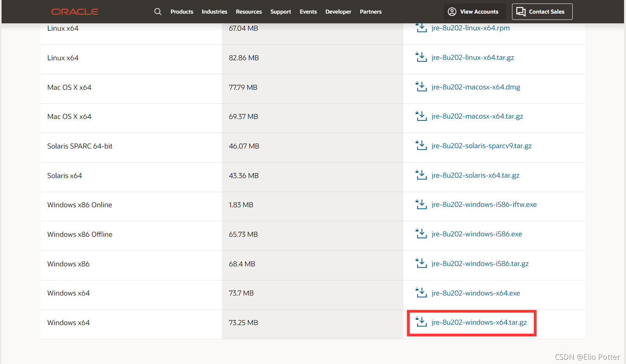Click download icon for jre-8u202-macosx-x64.tar.gz
Screen dimensions: 626x364
click(421, 116)
